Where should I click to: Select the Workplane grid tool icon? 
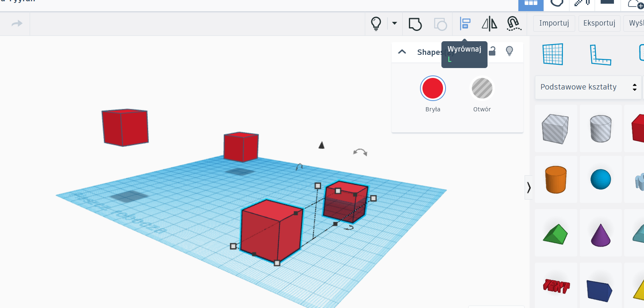pos(553,54)
